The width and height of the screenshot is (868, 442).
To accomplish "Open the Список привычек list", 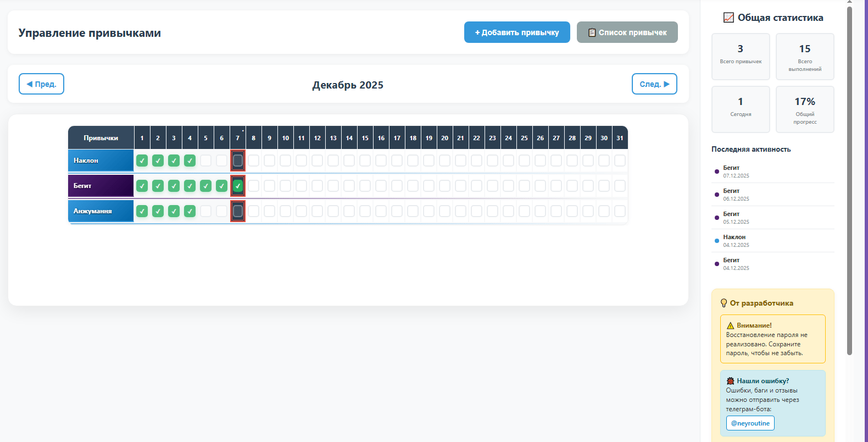I will click(x=627, y=32).
